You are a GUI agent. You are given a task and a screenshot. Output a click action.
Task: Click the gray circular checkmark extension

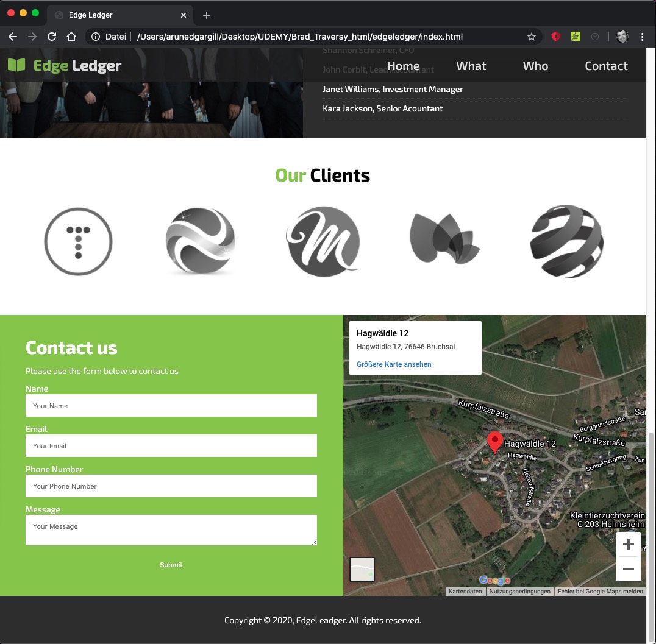click(595, 37)
